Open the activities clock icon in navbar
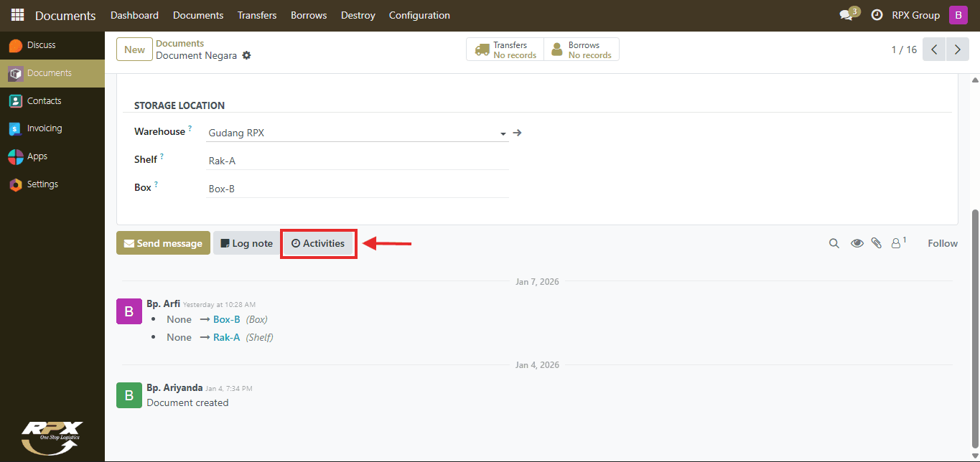980x462 pixels. pyautogui.click(x=877, y=15)
